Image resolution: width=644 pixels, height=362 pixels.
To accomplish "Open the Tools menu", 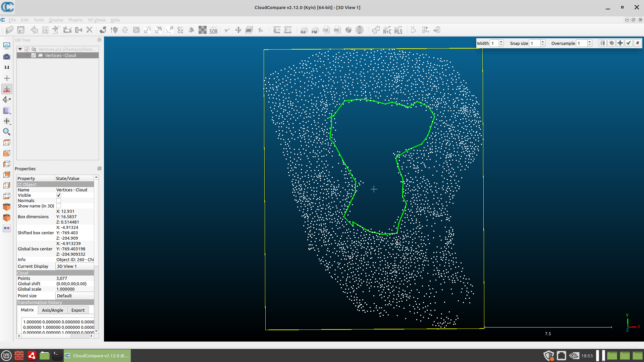I will point(39,20).
